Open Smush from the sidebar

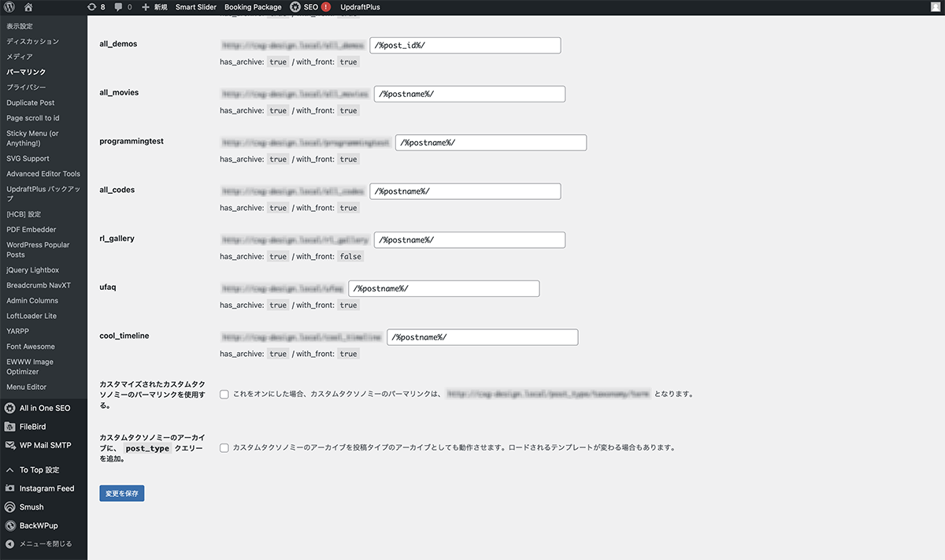(31, 507)
